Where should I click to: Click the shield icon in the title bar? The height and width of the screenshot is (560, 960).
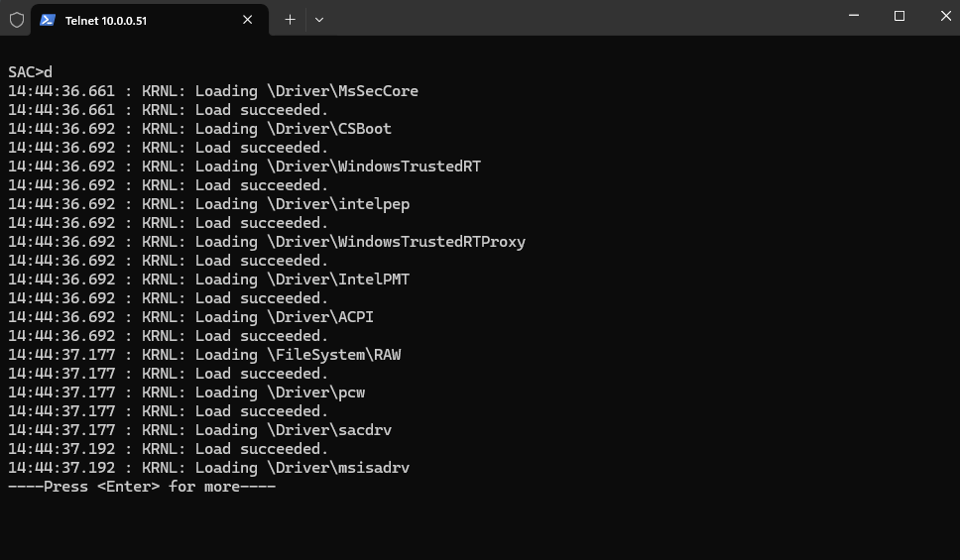coord(17,20)
